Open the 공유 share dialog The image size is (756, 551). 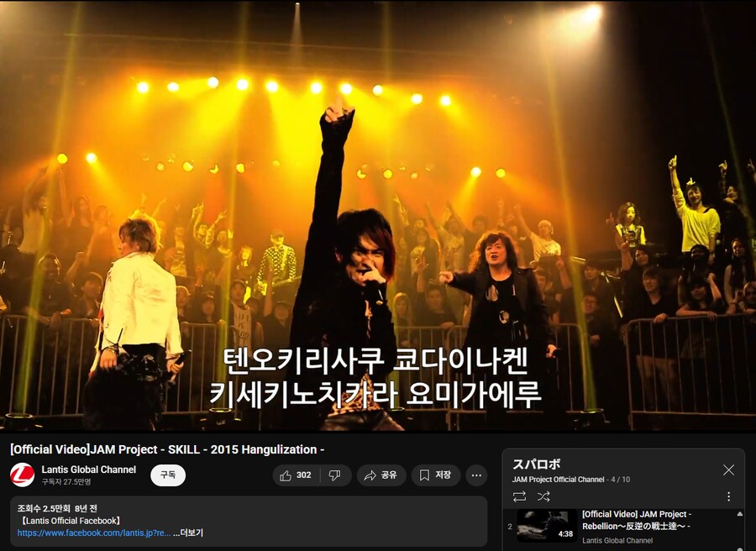pos(381,475)
